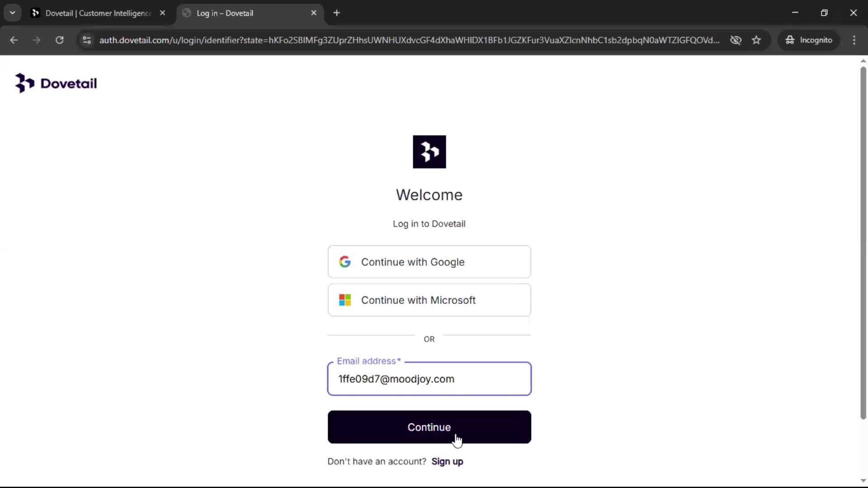Open site information icon in address bar
Viewport: 868px width, 488px height.
point(87,40)
